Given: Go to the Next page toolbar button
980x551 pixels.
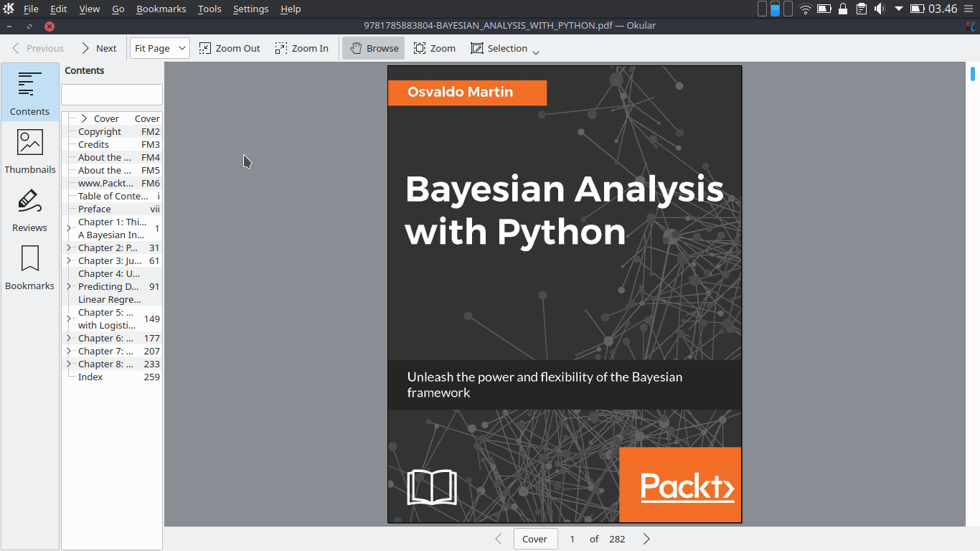Looking at the screenshot, I should click(98, 48).
